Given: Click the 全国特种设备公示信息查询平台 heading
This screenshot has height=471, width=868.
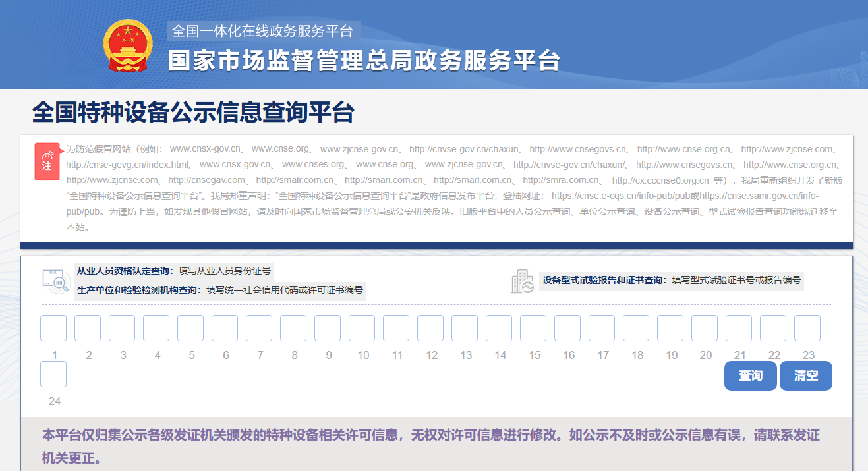Looking at the screenshot, I should tap(193, 113).
